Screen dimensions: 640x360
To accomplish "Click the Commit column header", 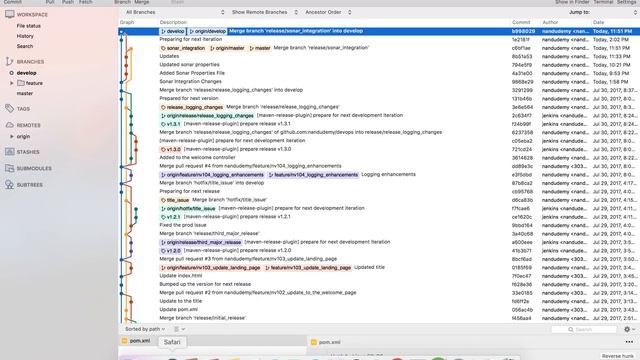I will click(x=521, y=22).
